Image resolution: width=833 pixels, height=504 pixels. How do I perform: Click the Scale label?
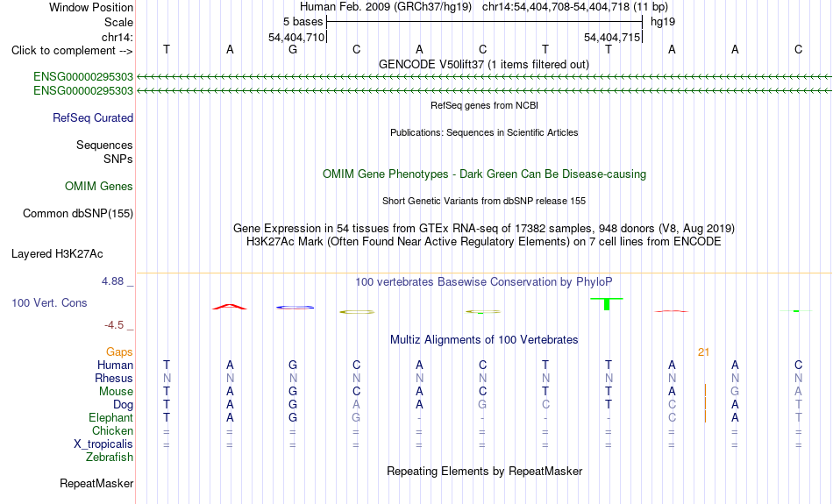[118, 22]
